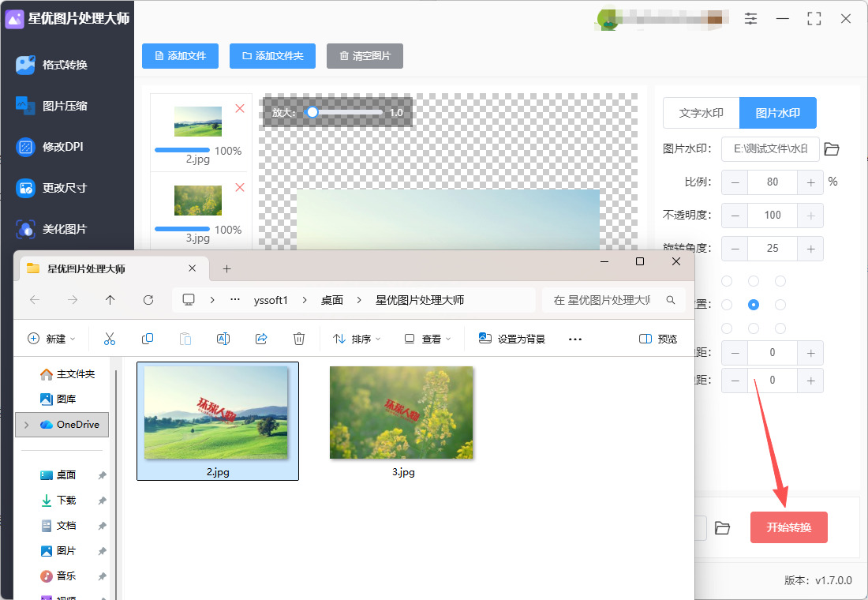Click the delete trash icon in Explorer

pos(299,339)
